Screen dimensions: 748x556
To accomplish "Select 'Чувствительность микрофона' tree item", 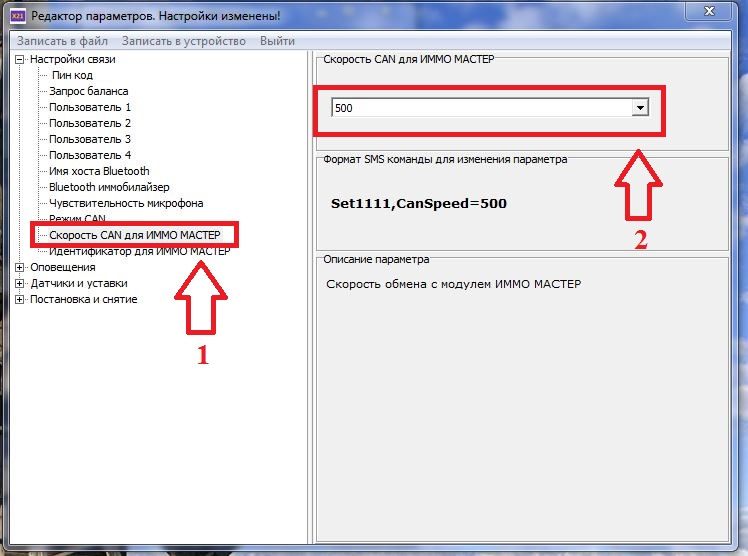I will (x=126, y=203).
